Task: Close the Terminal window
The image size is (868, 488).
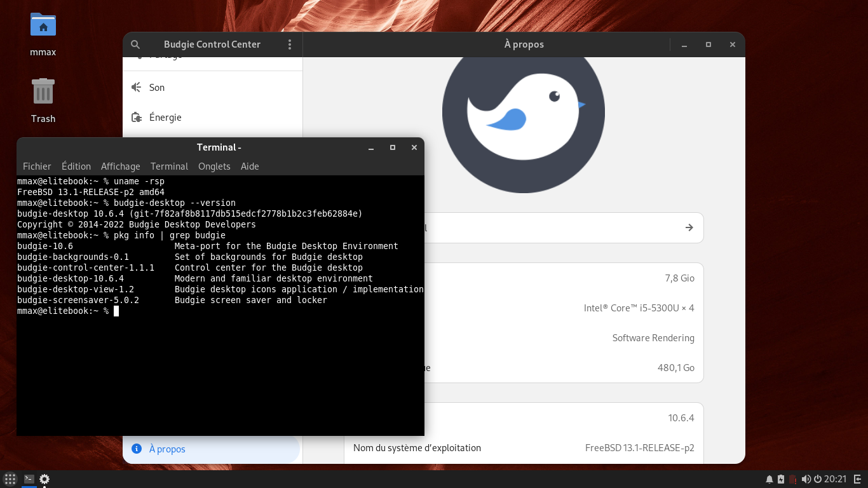Action: [x=414, y=147]
